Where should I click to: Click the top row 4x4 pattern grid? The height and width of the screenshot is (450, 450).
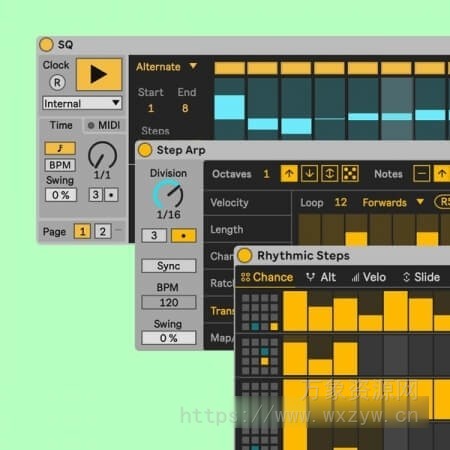click(x=260, y=312)
